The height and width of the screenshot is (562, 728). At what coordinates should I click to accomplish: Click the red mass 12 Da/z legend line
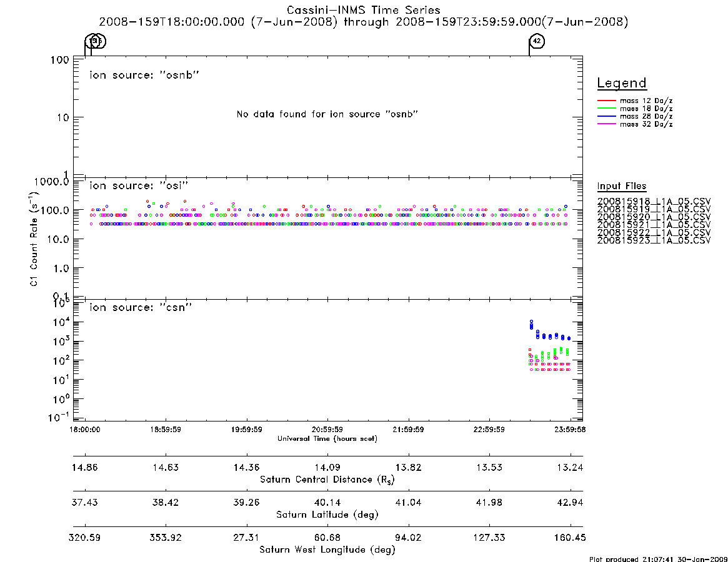606,101
